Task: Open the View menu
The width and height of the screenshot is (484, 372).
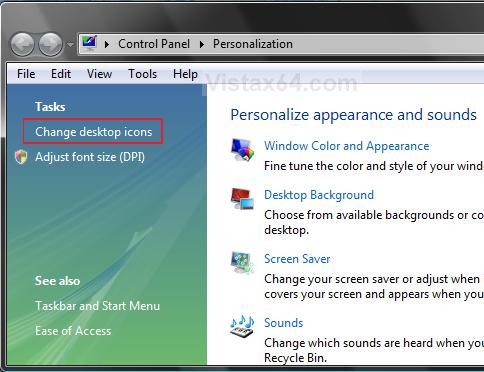Action: [x=99, y=74]
